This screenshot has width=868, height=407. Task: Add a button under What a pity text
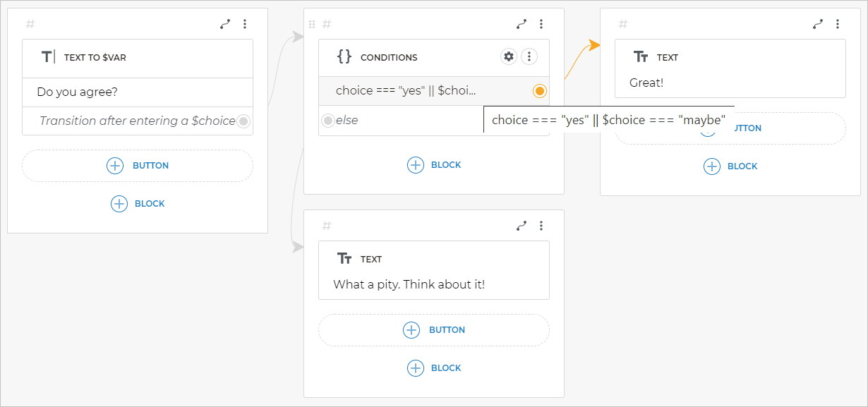(x=434, y=330)
